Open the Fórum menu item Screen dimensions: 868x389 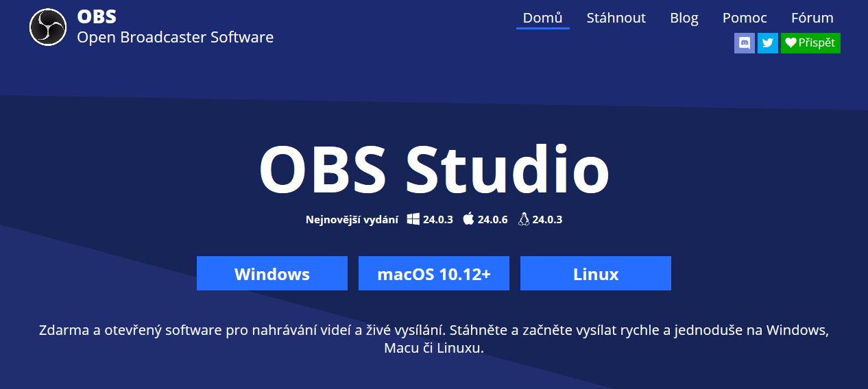click(x=812, y=18)
